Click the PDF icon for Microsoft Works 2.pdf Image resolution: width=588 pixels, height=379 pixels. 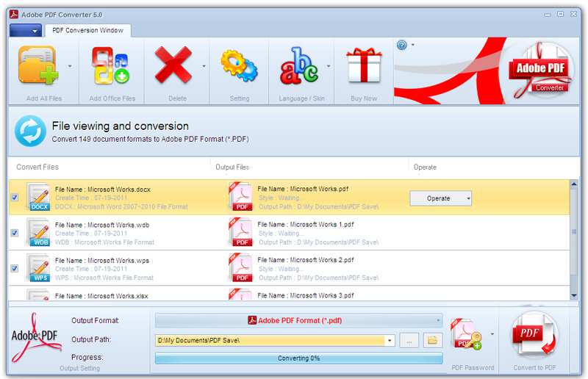[241, 267]
